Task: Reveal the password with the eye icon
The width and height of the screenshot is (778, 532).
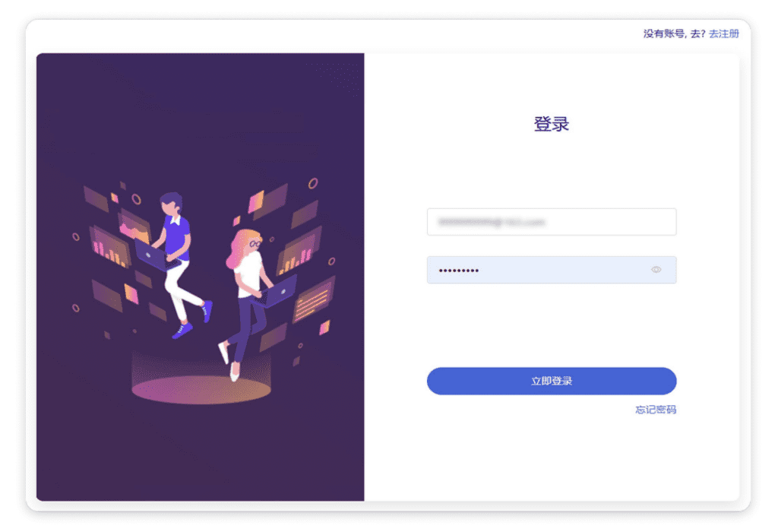Action: click(x=656, y=270)
